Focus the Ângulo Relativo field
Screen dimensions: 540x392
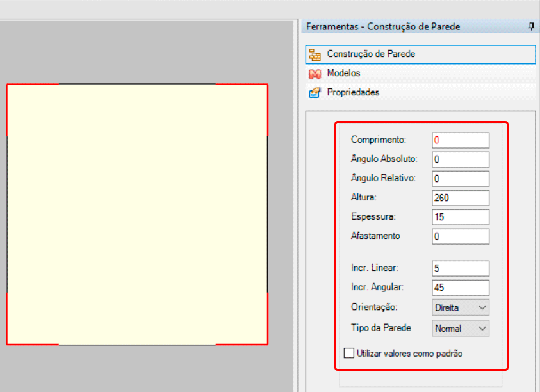(461, 179)
